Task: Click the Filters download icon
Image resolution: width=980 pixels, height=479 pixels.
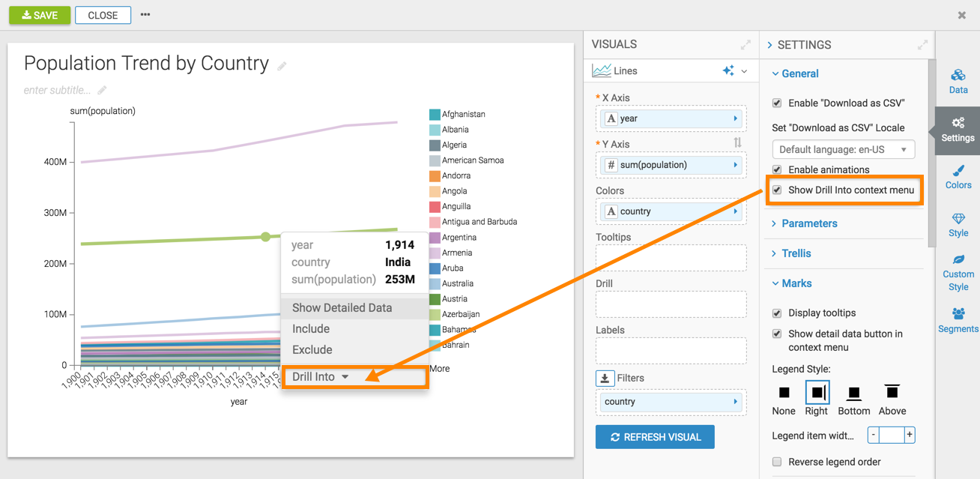Action: pyautogui.click(x=605, y=379)
